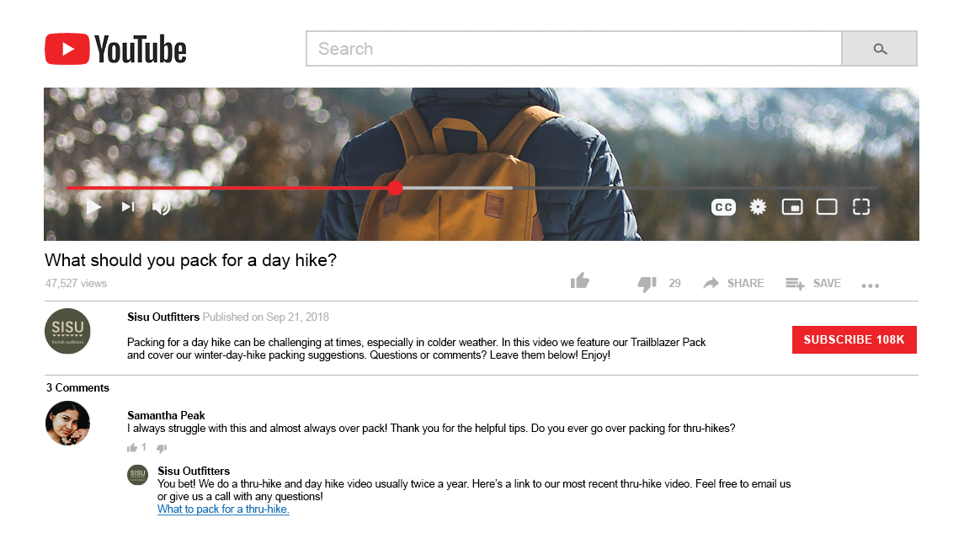Enable miniplayer mode
This screenshot has width=980, height=544.
point(791,207)
